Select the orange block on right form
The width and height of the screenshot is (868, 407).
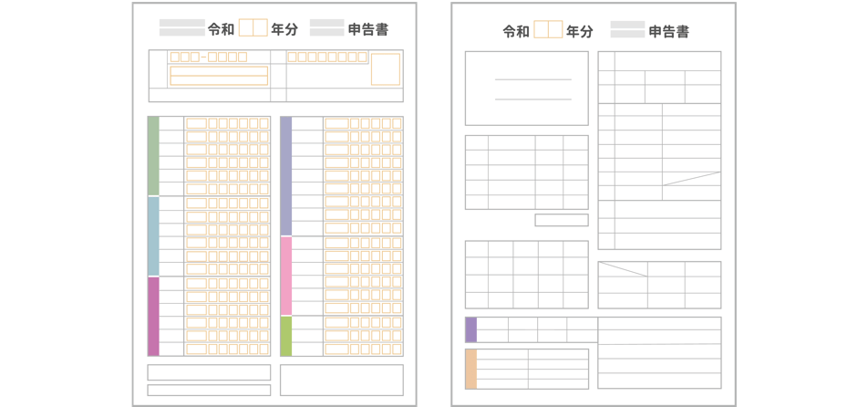(x=470, y=369)
